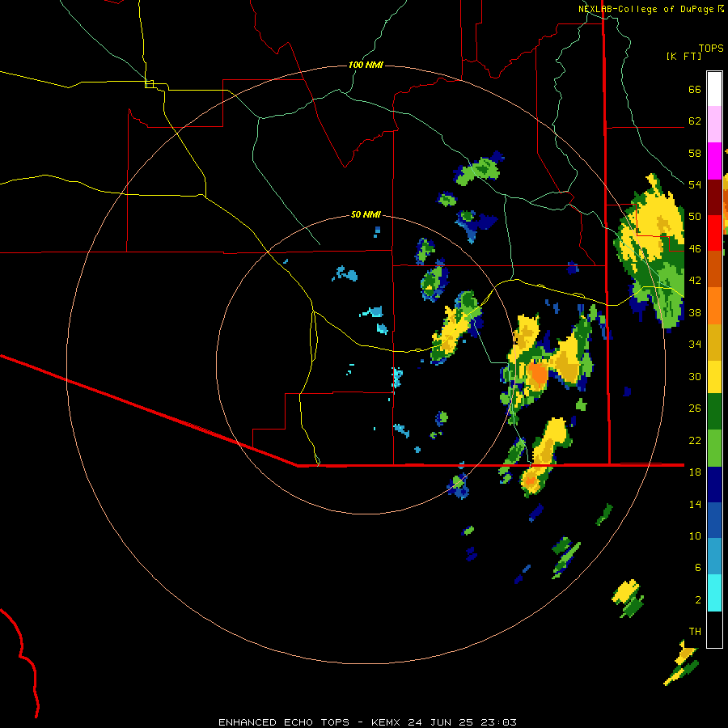Viewport: 728px width, 728px height.
Task: Click the legend value 10
Action: point(695,535)
